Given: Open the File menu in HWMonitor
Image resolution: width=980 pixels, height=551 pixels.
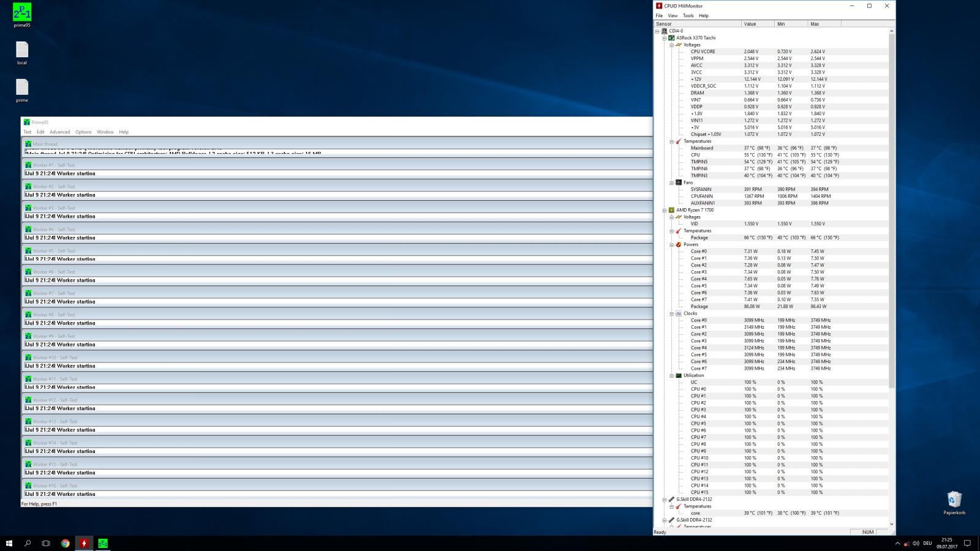Looking at the screenshot, I should pyautogui.click(x=659, y=16).
